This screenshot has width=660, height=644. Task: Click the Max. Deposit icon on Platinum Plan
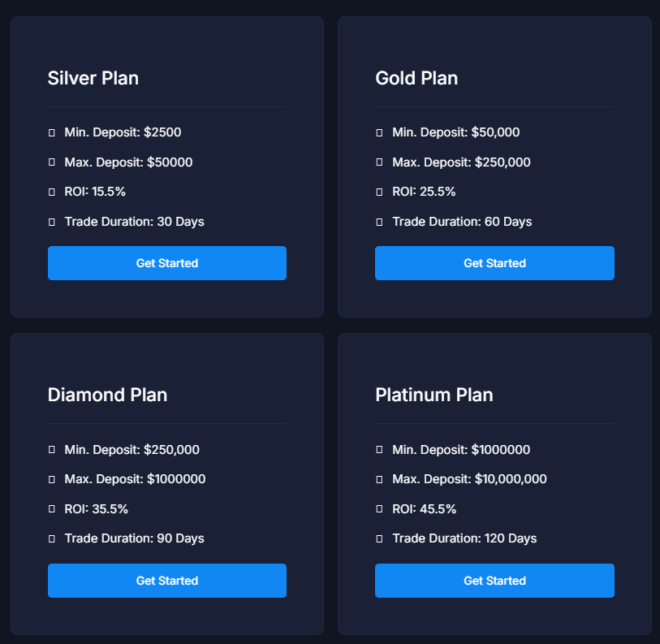[377, 479]
